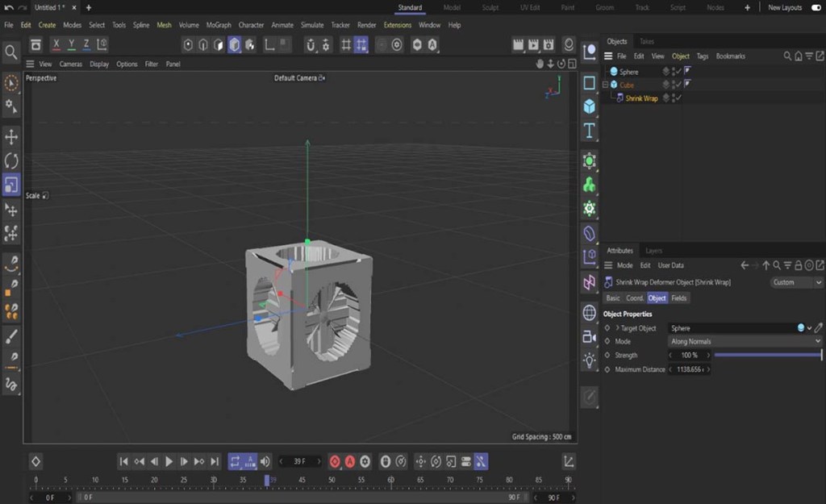Open the Custom dropdown in Attributes panel
The image size is (826, 504).
tap(796, 283)
